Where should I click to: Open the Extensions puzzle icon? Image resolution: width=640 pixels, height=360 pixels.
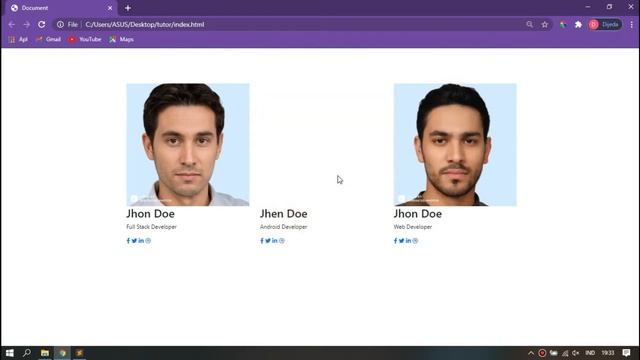(x=578, y=24)
